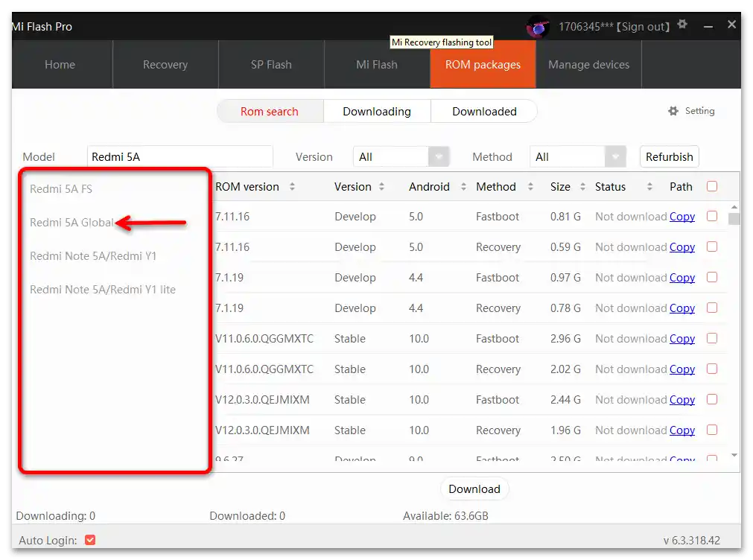Screen dimensions: 753x560
Task: Check 7.11.16 Fastboot 0.81 G row
Action: click(x=712, y=216)
